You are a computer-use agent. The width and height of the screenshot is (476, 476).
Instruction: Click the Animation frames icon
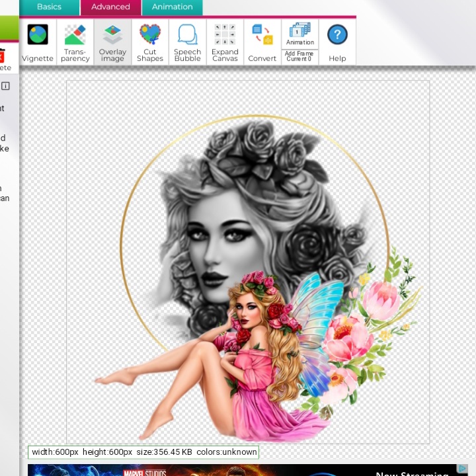[300, 33]
